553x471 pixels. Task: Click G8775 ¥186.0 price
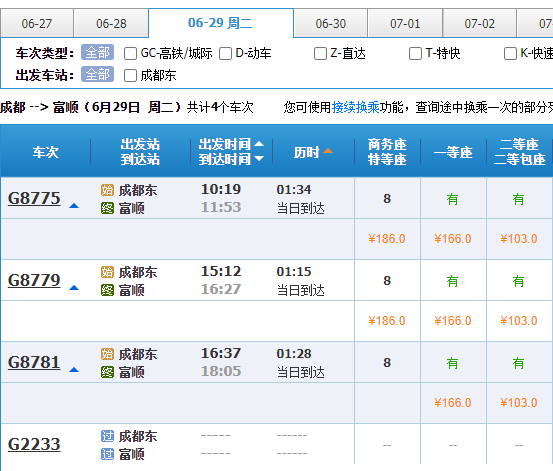pos(387,239)
